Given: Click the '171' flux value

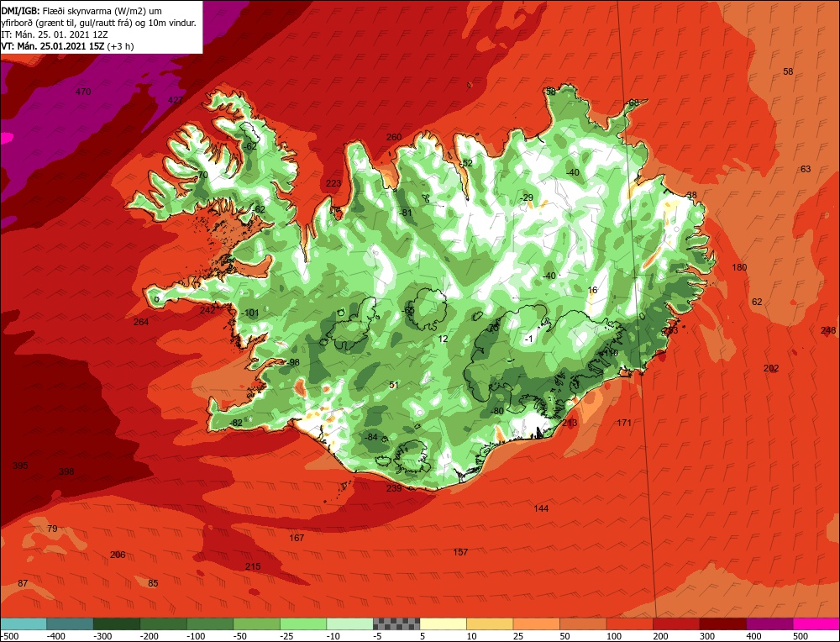Looking at the screenshot, I should pyautogui.click(x=624, y=423).
